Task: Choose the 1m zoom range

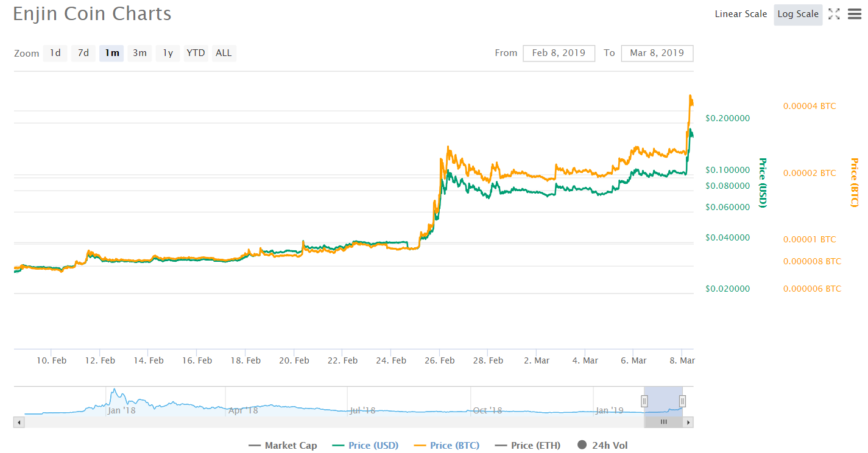Action: click(111, 53)
